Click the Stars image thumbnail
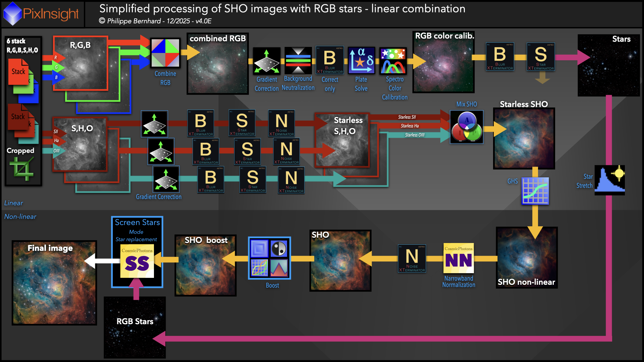644x362 pixels. (x=608, y=65)
